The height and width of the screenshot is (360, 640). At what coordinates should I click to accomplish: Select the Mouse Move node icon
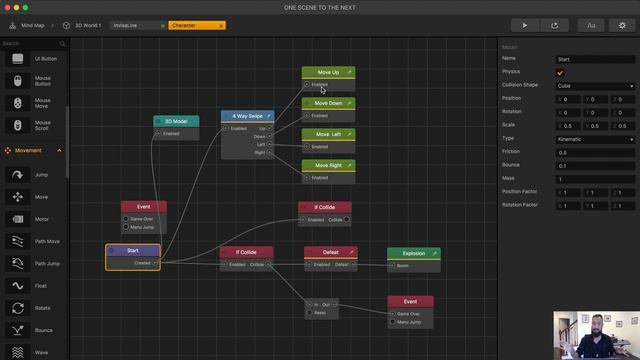pos(18,103)
